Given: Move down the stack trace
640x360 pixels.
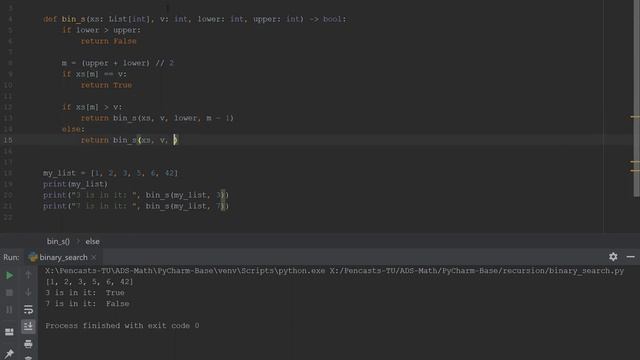Looking at the screenshot, I should coord(28,292).
